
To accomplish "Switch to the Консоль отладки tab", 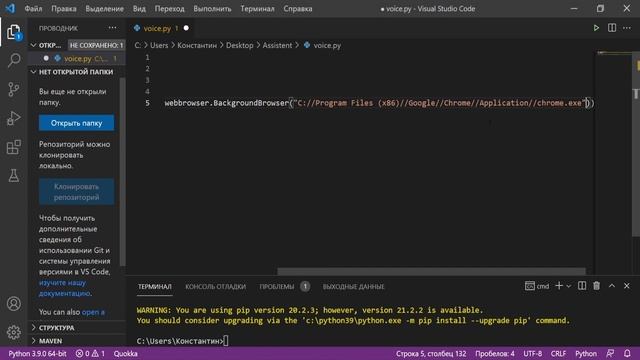I will (216, 287).
